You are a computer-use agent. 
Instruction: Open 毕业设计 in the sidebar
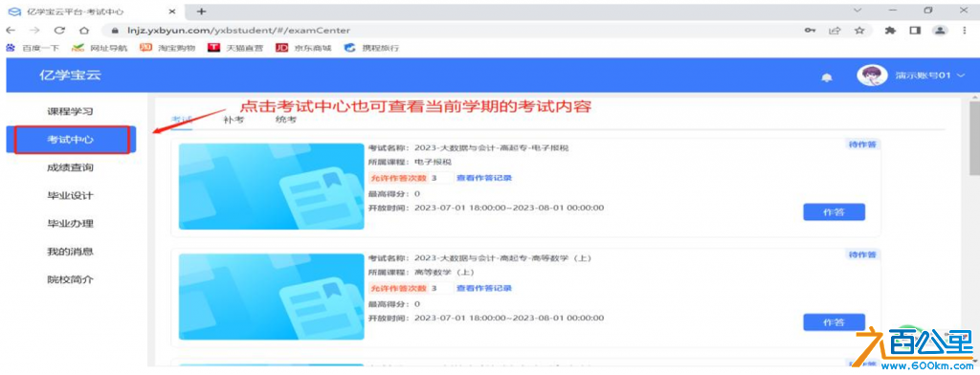click(71, 195)
